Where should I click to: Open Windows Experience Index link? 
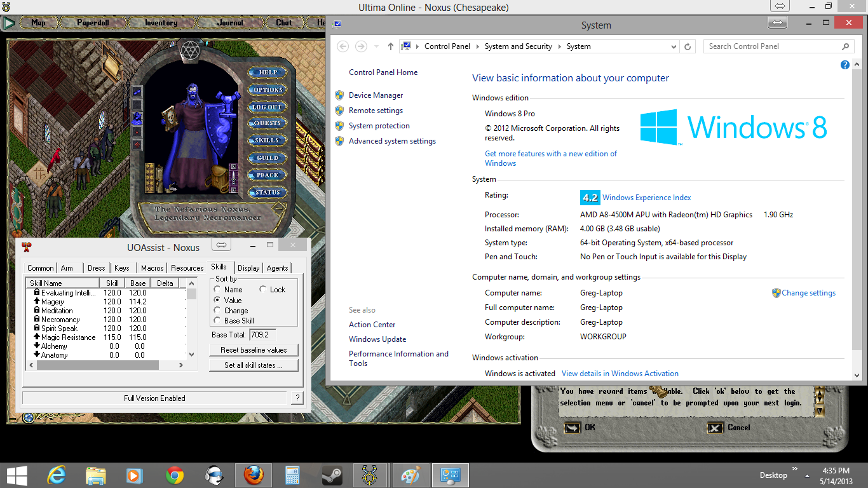click(646, 198)
